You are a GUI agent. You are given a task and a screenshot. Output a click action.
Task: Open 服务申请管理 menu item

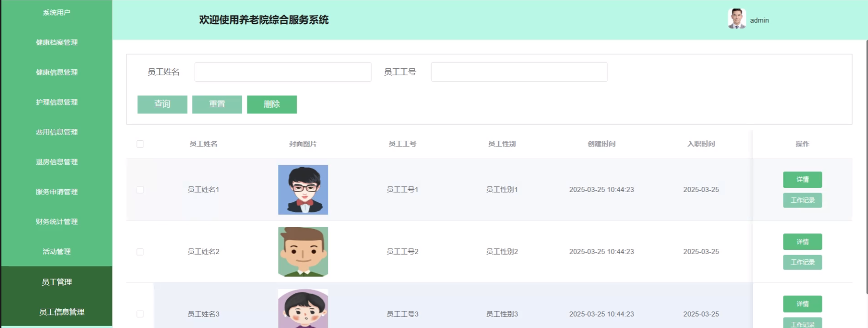point(56,192)
